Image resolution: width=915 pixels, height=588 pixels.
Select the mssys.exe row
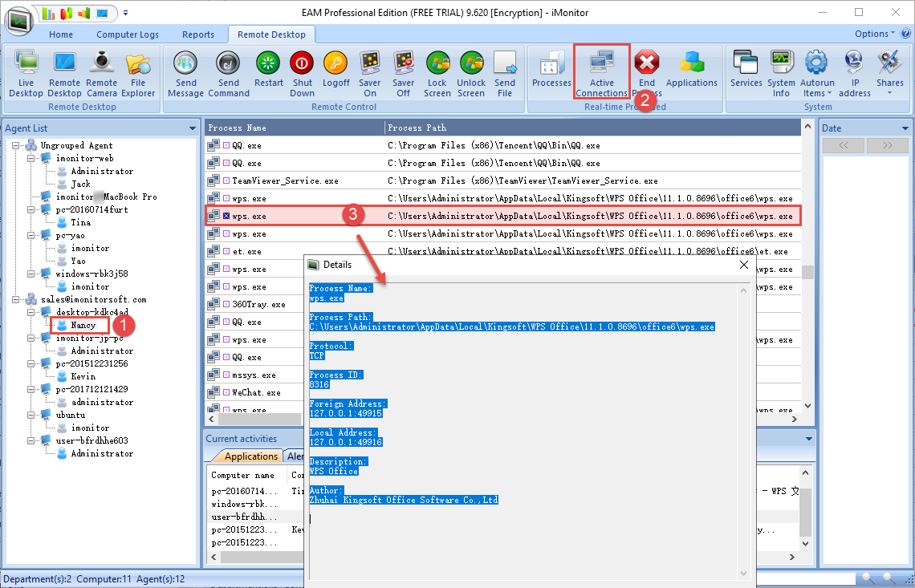(x=254, y=375)
